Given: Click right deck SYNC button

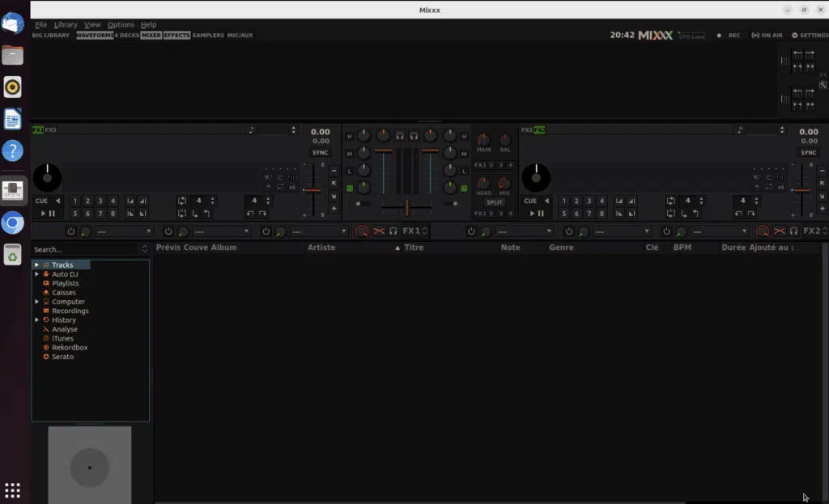Looking at the screenshot, I should (x=809, y=153).
